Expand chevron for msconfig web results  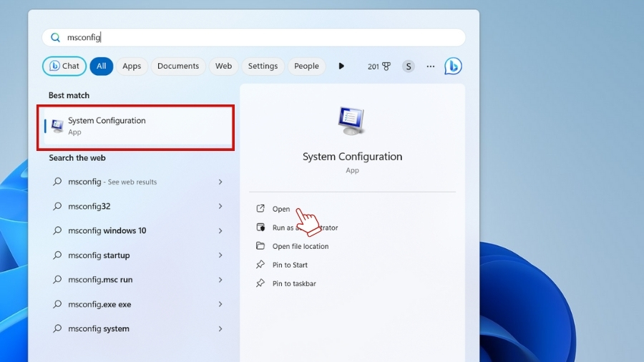click(x=220, y=182)
